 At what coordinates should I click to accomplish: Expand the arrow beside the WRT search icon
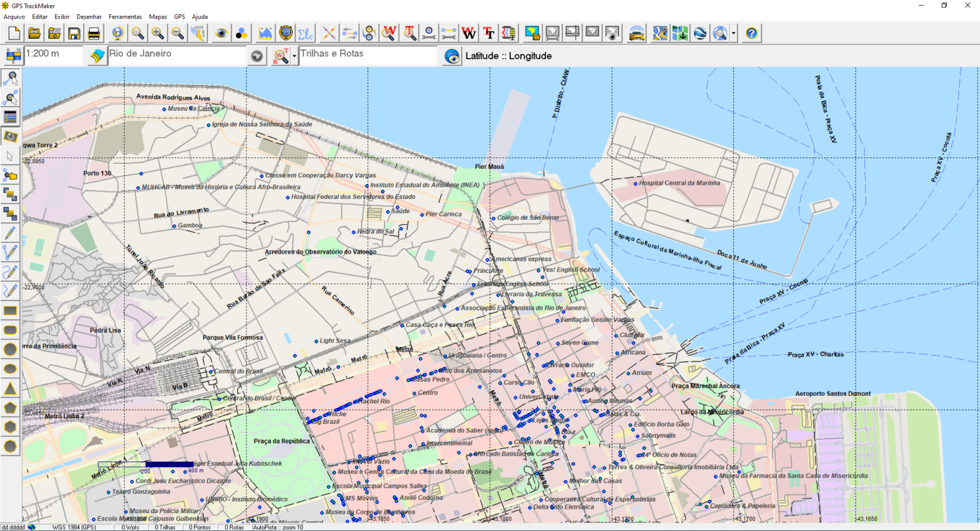pyautogui.click(x=294, y=56)
